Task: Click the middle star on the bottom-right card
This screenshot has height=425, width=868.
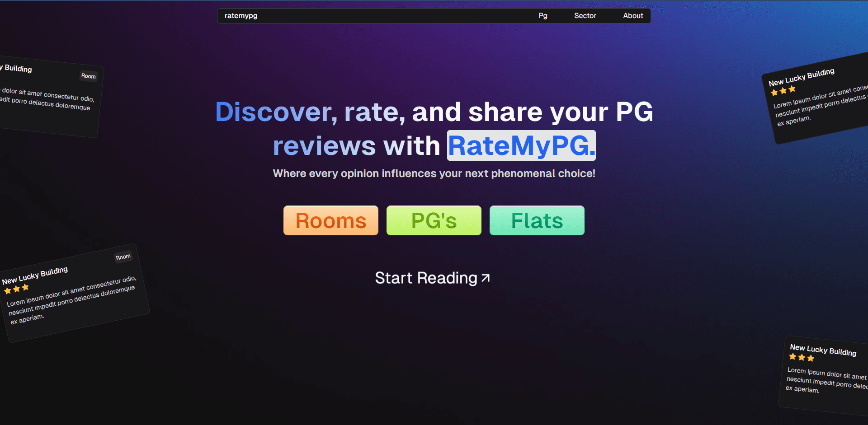Action: click(x=801, y=357)
